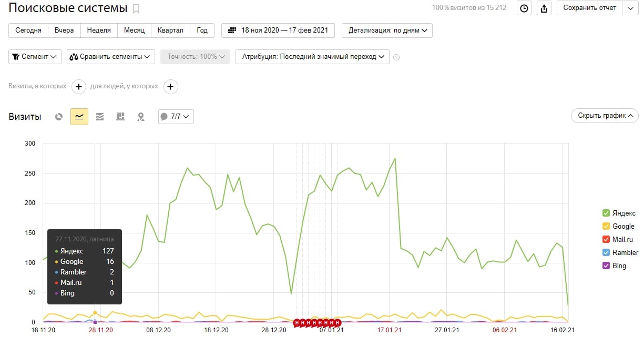Image resolution: width=644 pixels, height=347 pixels.
Task: Select the Месяц period
Action: point(134,30)
